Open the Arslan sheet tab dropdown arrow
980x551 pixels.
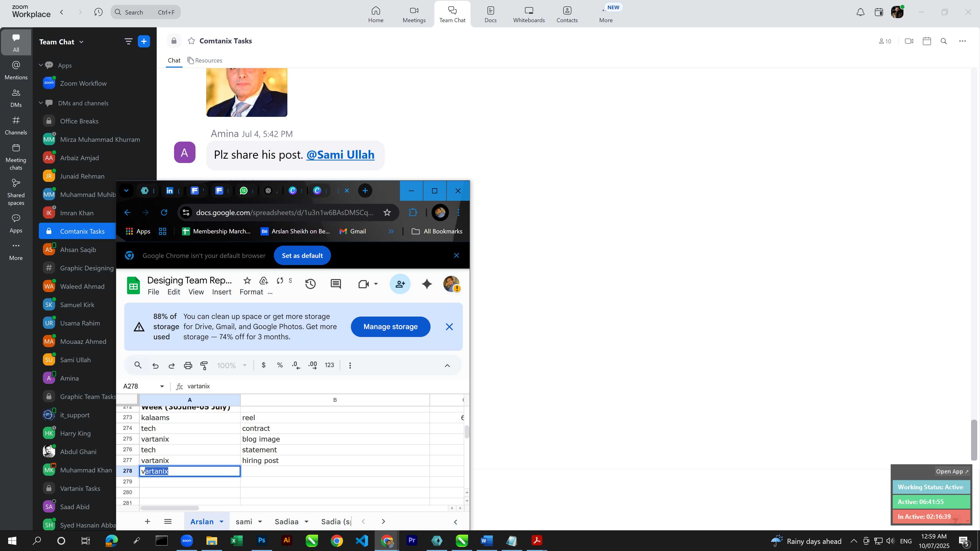222,522
